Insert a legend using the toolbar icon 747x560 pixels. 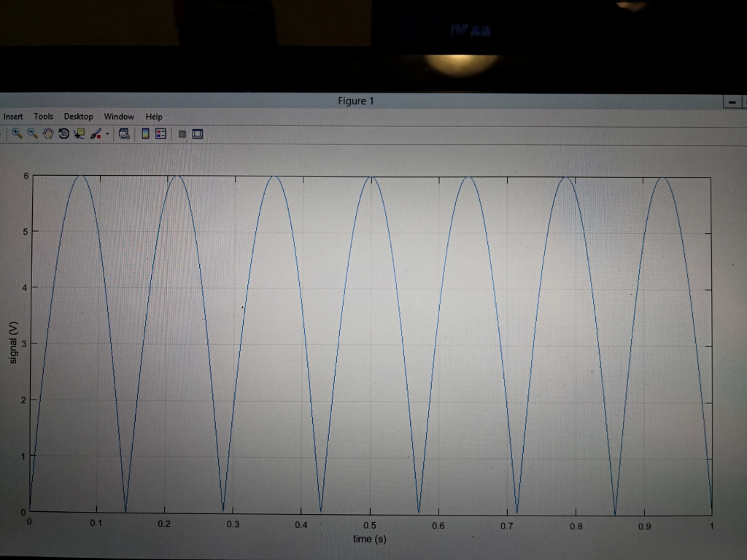point(162,133)
